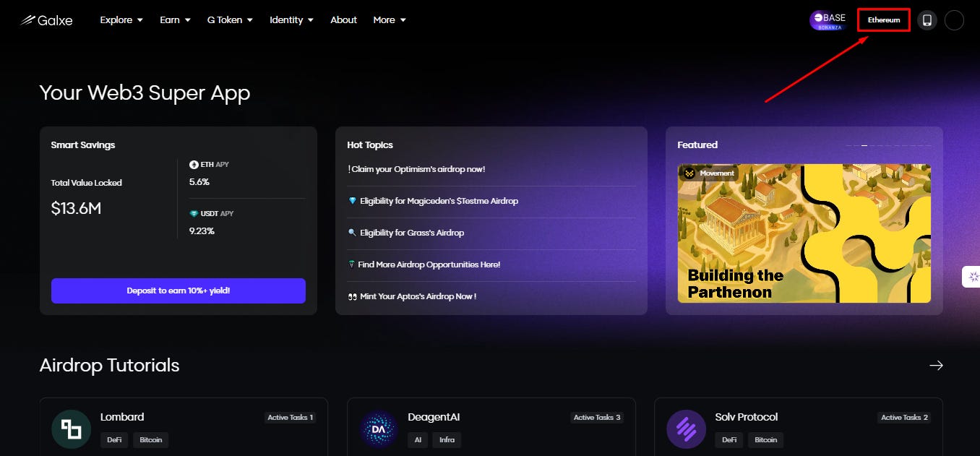Expand the Earn dropdown menu
This screenshot has width=980, height=456.
(x=175, y=20)
